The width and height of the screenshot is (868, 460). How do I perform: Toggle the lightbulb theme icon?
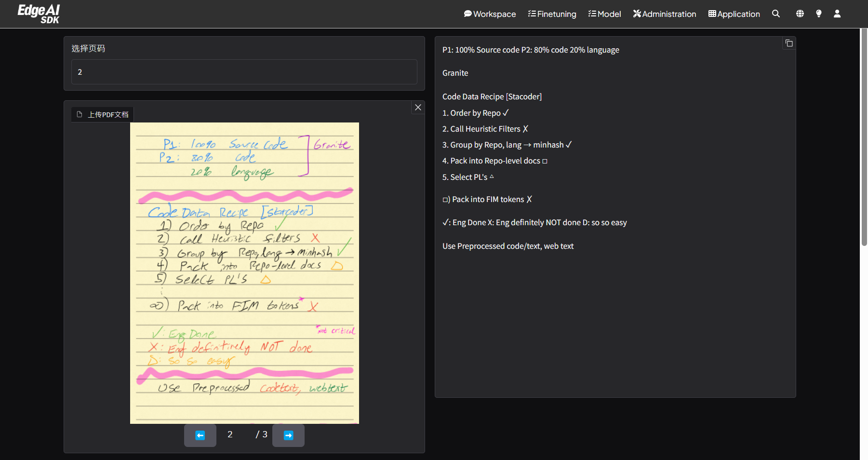point(818,14)
